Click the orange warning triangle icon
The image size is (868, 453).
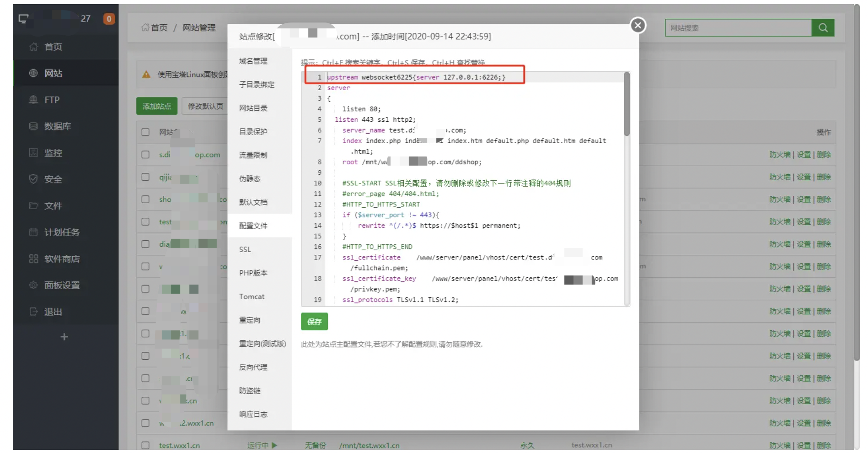click(146, 74)
